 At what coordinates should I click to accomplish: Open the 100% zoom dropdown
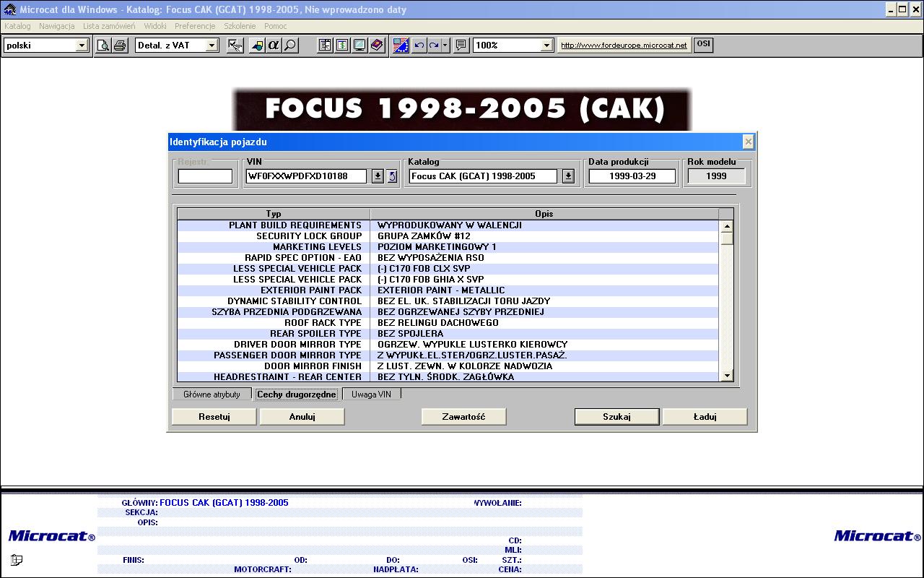pos(547,46)
